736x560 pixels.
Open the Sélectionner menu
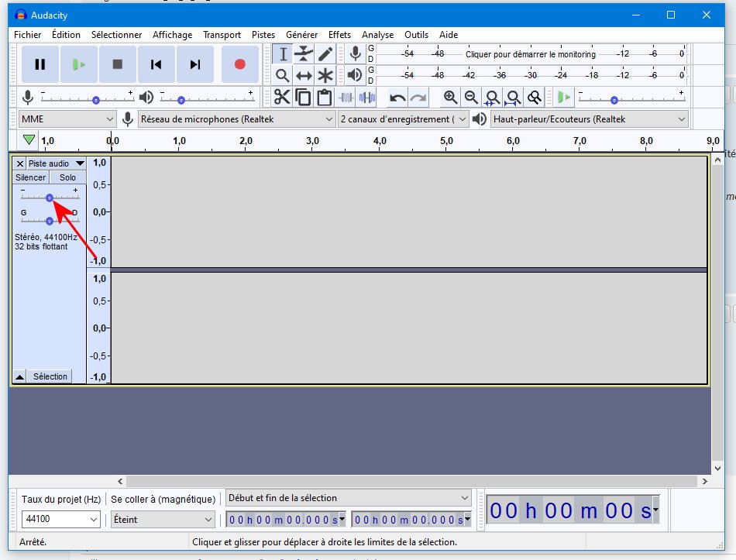116,35
